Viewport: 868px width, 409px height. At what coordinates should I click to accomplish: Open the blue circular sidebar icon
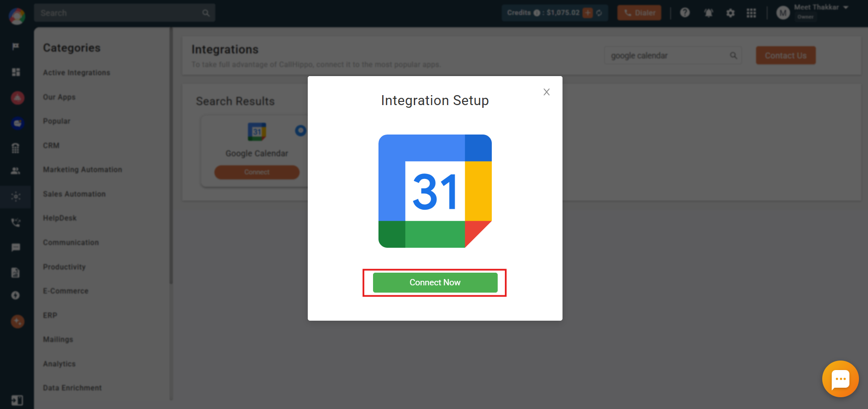tap(17, 123)
